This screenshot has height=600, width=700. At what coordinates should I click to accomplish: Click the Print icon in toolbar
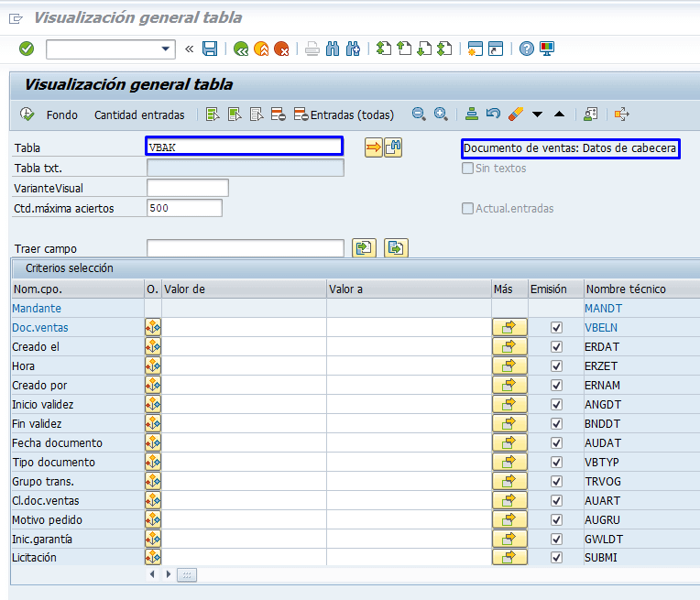[x=312, y=49]
